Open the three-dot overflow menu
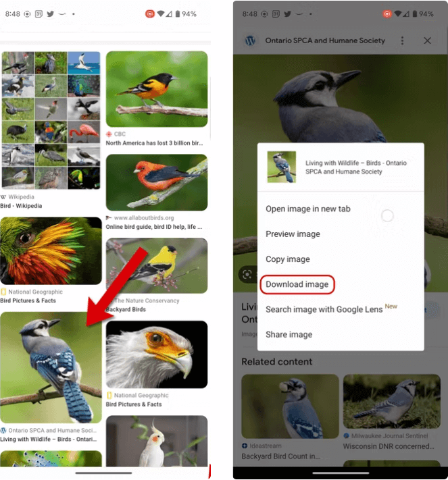448x480 pixels. 402,41
